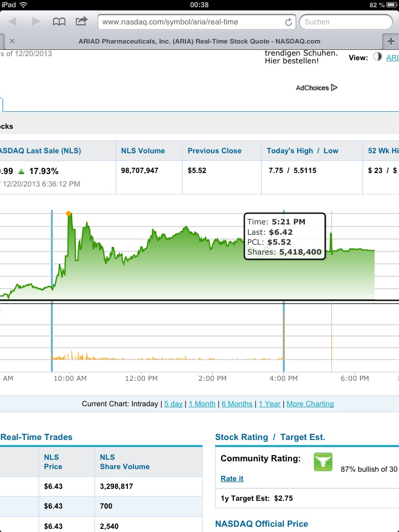
Task: Tap the Safari forward arrow
Action: click(x=35, y=22)
